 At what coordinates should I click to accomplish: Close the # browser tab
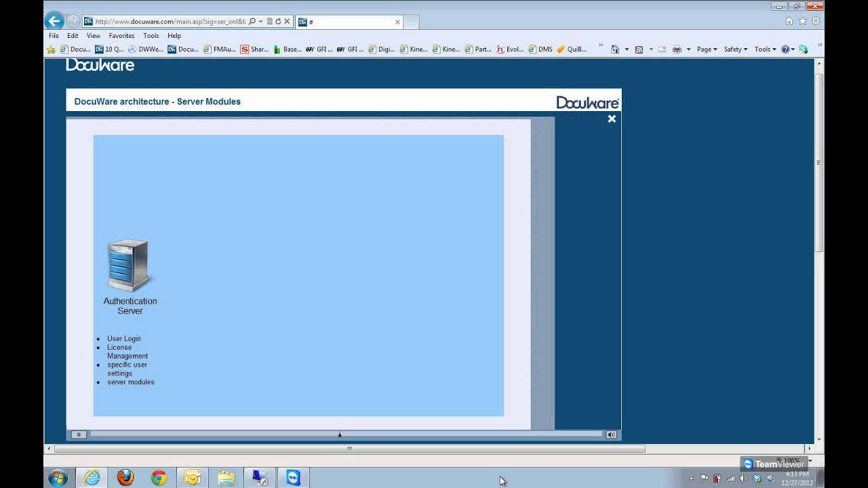click(x=397, y=22)
